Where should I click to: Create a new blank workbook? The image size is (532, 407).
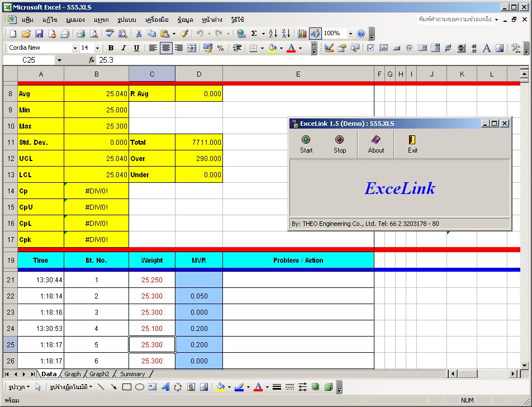click(x=13, y=34)
